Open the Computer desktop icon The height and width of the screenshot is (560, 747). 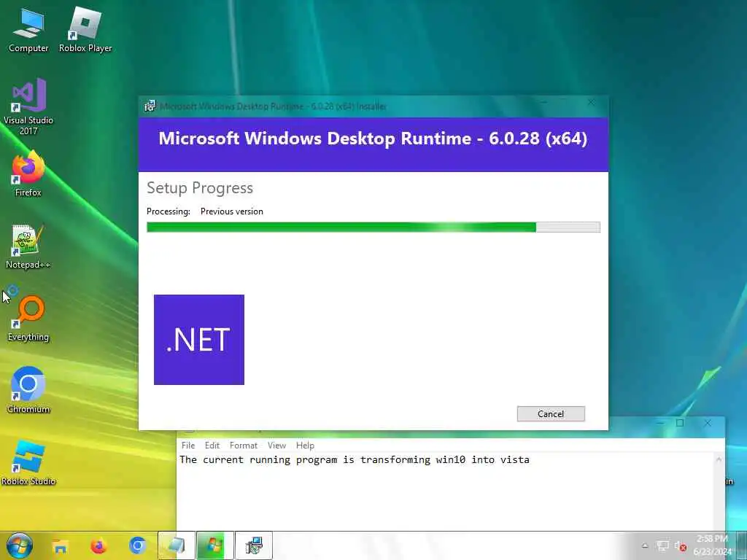(28, 29)
